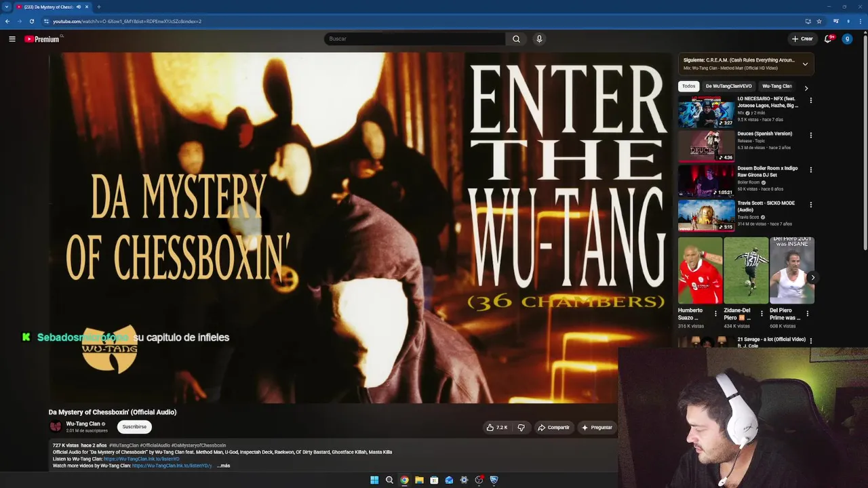The width and height of the screenshot is (868, 488).
Task: Select the De WuTangClanVEVO chip
Action: (728, 86)
